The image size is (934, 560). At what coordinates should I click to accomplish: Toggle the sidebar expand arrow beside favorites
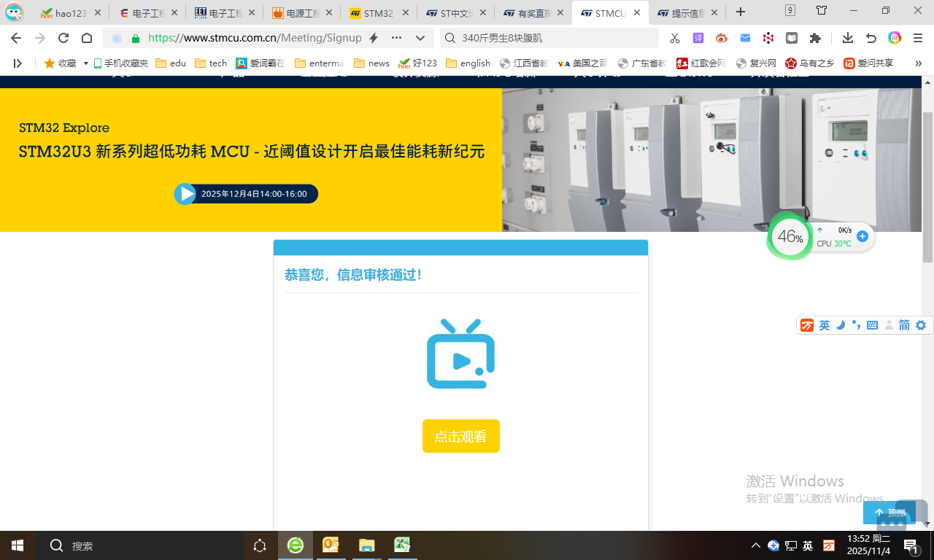pos(18,63)
